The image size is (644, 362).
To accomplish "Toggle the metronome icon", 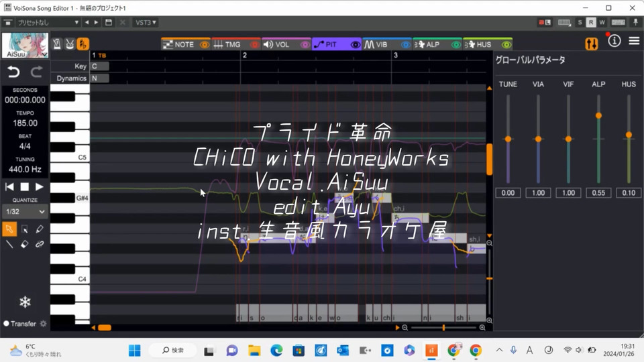I will (57, 44).
